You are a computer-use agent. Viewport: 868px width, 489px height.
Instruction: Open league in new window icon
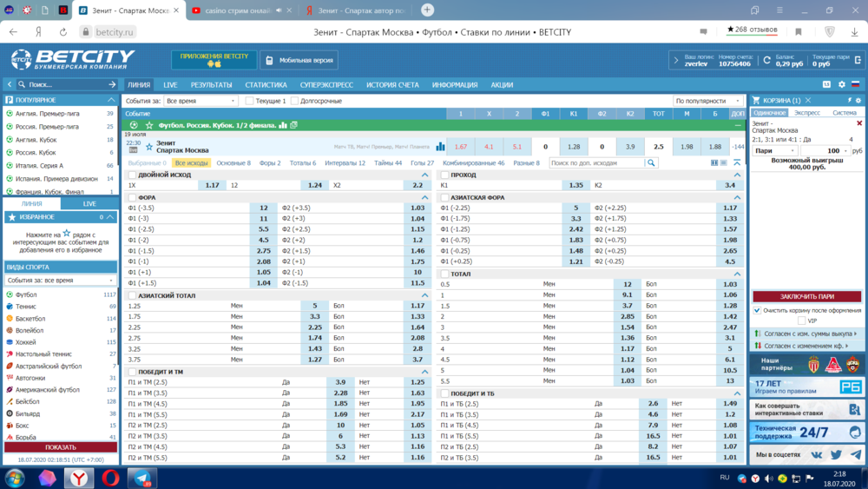[294, 125]
